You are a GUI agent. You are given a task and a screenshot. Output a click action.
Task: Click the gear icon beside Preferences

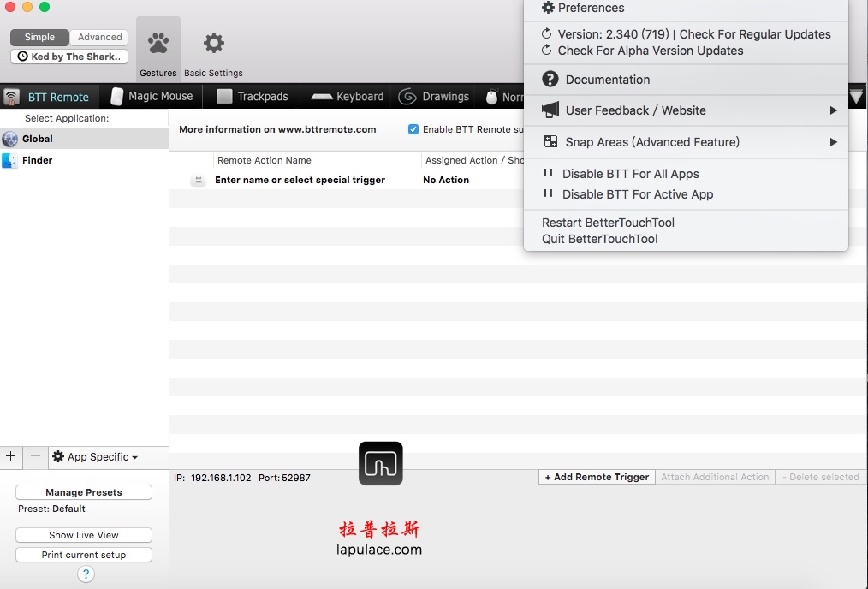pos(548,7)
